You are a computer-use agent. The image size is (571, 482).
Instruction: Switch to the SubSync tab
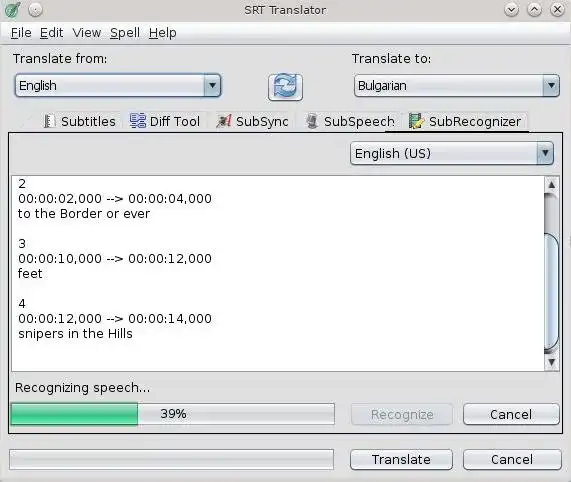tap(253, 121)
